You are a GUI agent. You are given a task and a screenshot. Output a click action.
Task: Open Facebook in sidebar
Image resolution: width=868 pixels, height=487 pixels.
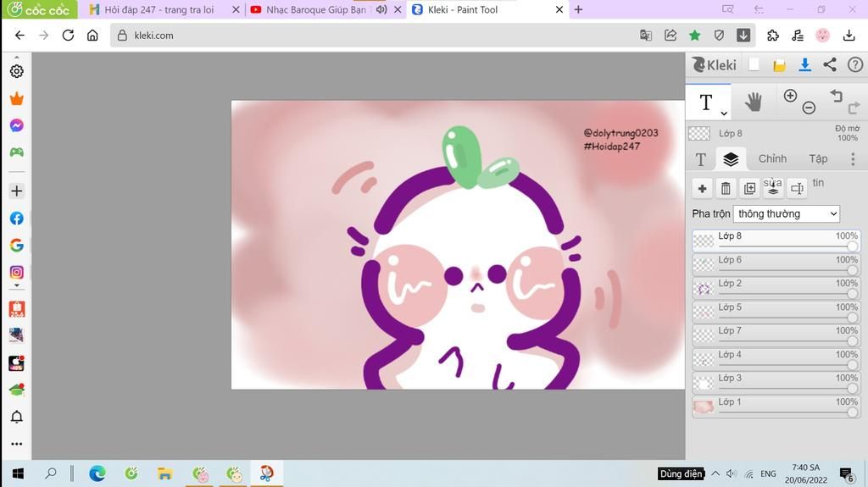click(x=17, y=219)
